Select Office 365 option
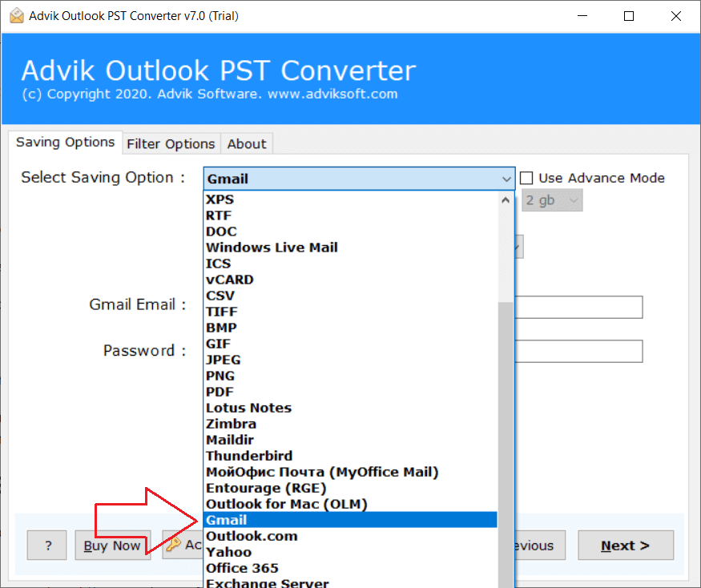This screenshot has height=588, width=701. point(351,568)
